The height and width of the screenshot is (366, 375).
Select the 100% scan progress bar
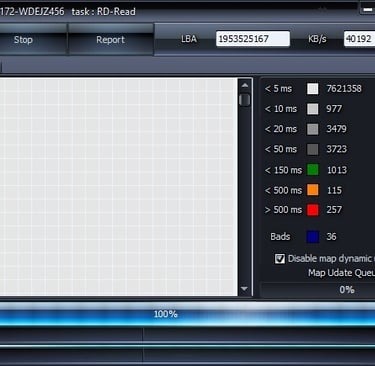[x=187, y=314]
